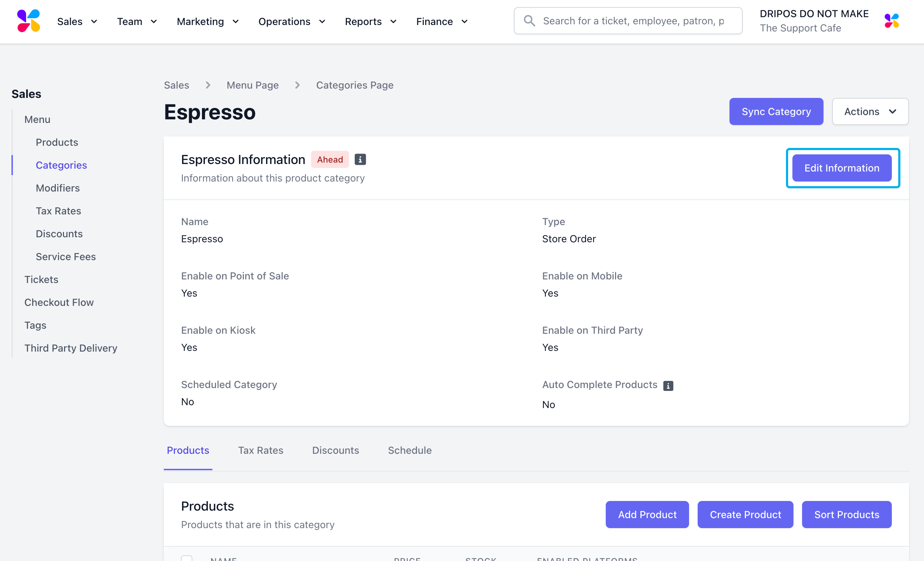The width and height of the screenshot is (924, 561).
Task: Open Modifiers in the sidebar
Action: click(x=58, y=188)
